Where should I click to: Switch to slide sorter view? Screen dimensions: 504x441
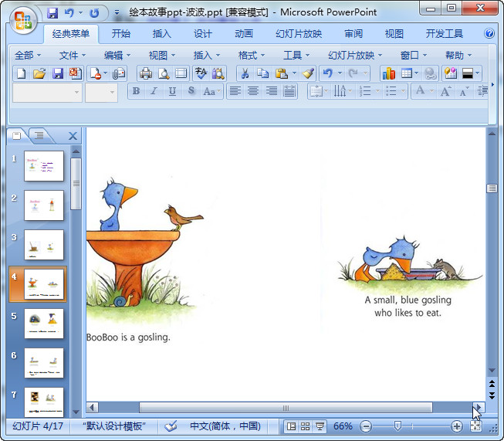(305, 426)
